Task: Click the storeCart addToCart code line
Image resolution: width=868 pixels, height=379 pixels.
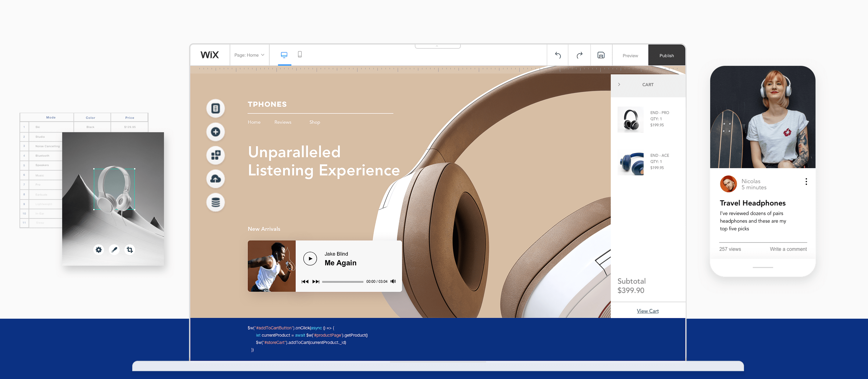Action: coord(301,343)
